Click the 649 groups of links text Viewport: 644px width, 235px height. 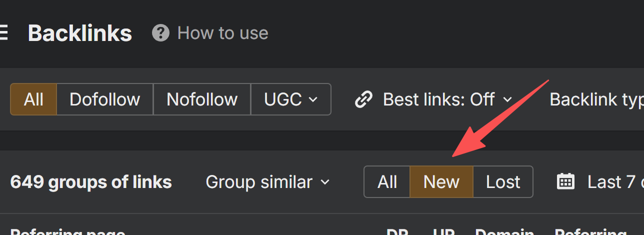click(91, 182)
